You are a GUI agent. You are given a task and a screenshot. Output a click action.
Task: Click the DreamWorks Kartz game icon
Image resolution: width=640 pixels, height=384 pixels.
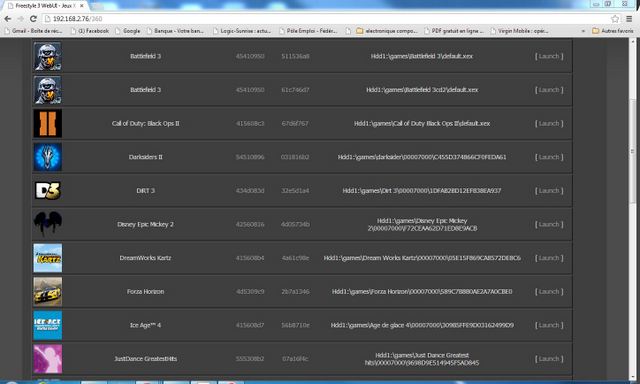[x=48, y=258]
